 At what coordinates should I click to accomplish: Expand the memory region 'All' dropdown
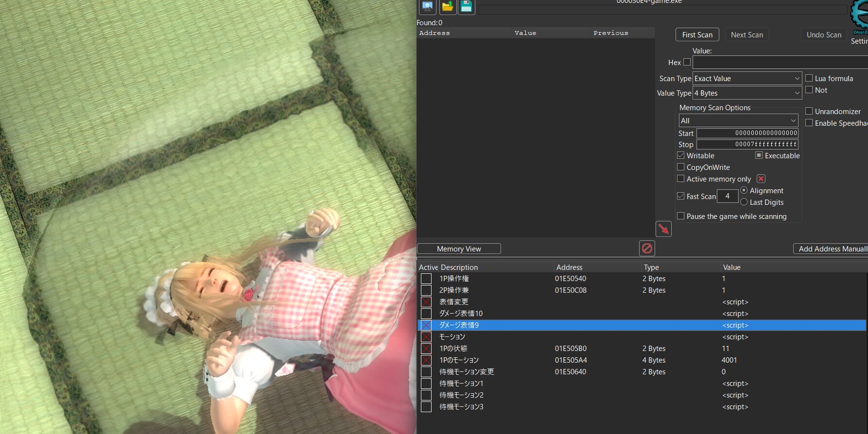point(738,121)
